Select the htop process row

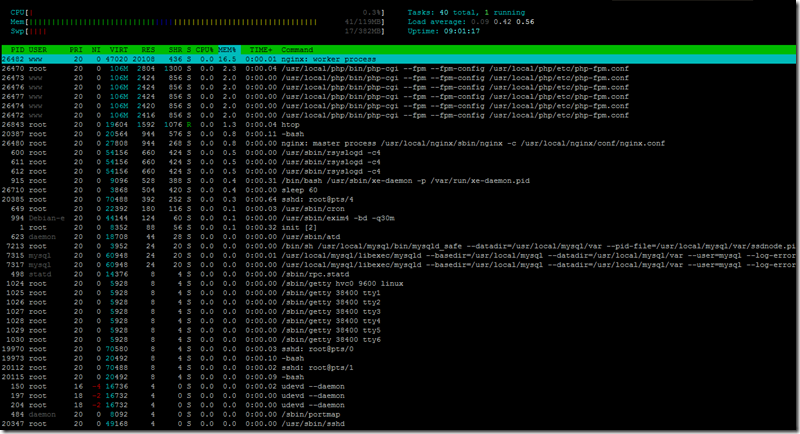tap(398, 124)
